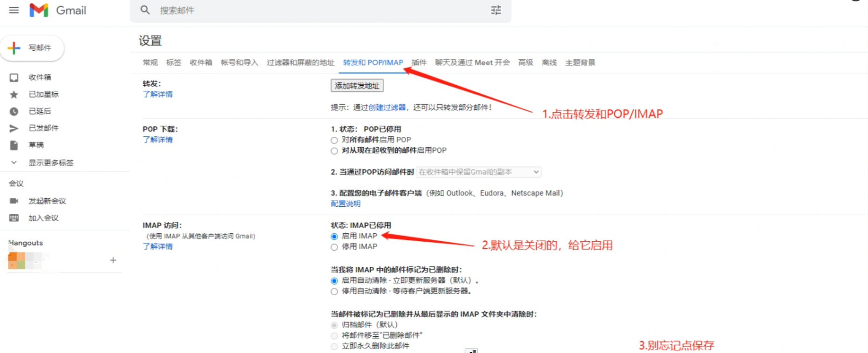Switch to 过滤器和屏蔽的地址 tab
This screenshot has height=353, width=868.
pyautogui.click(x=300, y=62)
